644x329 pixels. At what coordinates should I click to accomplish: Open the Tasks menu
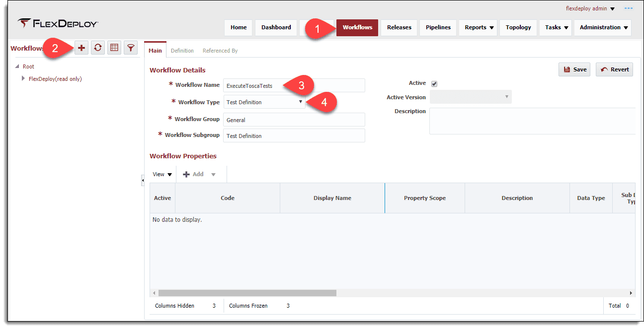556,28
